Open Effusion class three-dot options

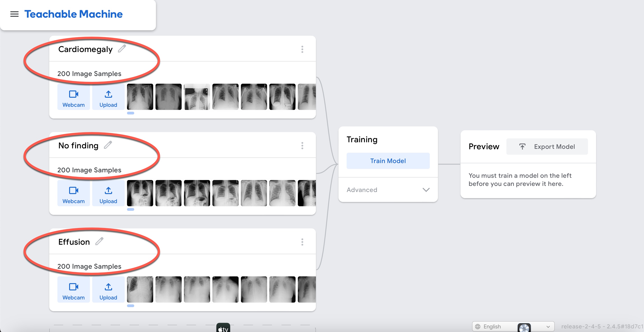pyautogui.click(x=302, y=242)
